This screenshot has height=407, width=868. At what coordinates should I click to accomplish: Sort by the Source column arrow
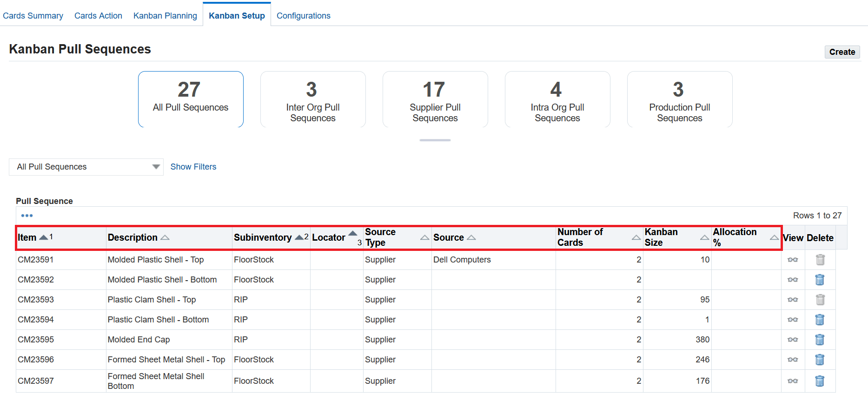point(471,237)
